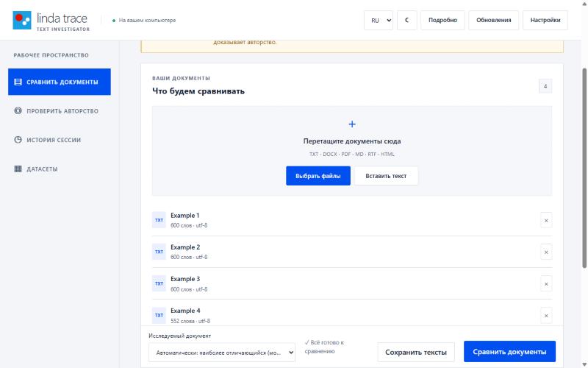588x368 pixels.
Task: Click the На вашем компьютере status
Action: click(x=144, y=21)
